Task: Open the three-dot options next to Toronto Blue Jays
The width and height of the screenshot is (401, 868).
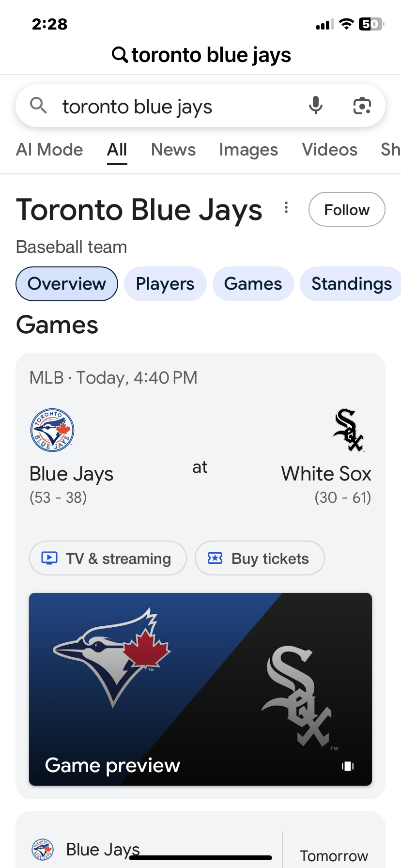Action: click(286, 208)
